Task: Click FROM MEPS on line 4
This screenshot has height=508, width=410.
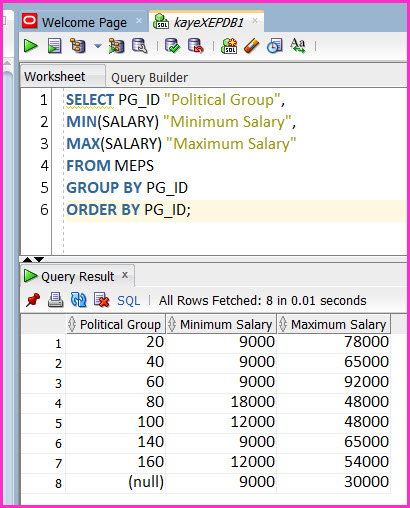Action: 110,166
